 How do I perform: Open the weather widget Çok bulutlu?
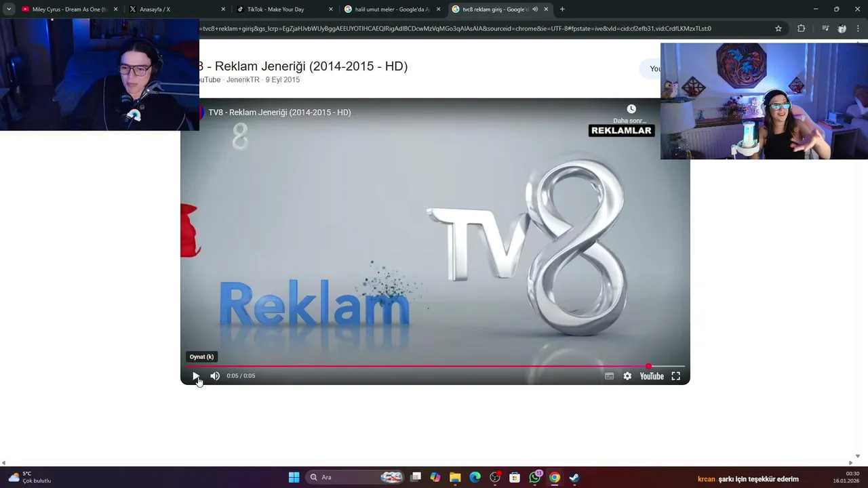click(x=29, y=477)
